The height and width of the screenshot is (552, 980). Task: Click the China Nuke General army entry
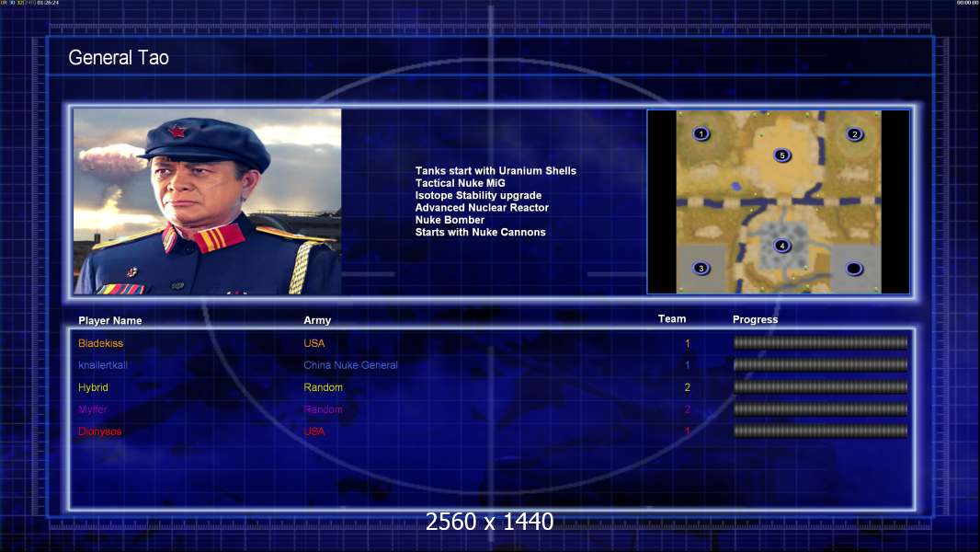tap(350, 365)
